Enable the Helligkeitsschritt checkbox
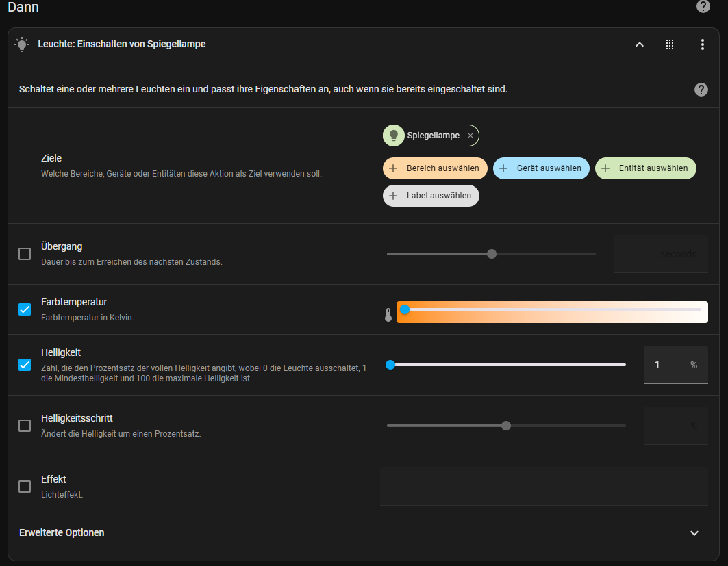 click(x=25, y=426)
